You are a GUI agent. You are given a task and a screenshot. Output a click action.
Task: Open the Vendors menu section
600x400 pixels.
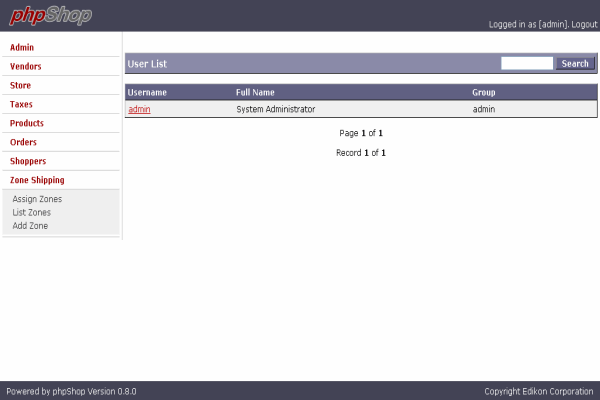pos(26,67)
